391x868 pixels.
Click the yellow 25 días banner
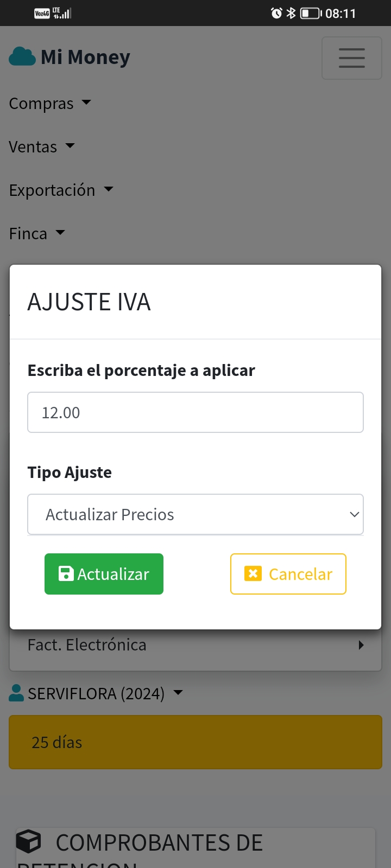coord(195,742)
